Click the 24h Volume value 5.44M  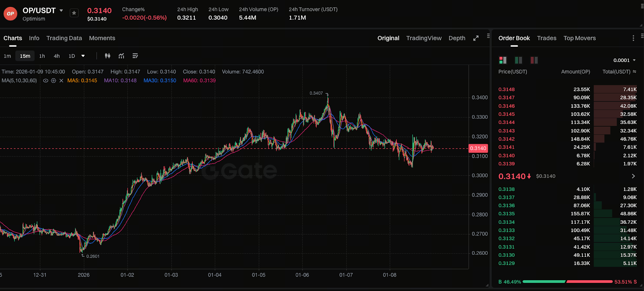248,18
